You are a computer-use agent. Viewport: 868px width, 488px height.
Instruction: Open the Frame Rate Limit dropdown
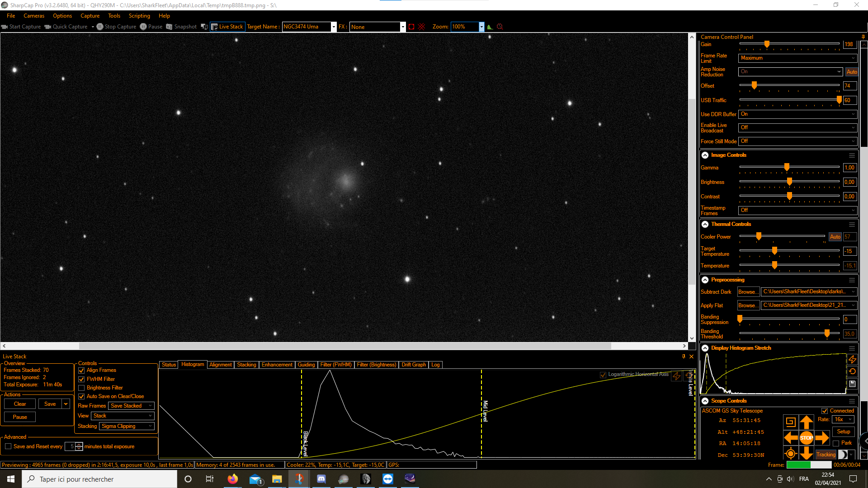click(x=797, y=58)
